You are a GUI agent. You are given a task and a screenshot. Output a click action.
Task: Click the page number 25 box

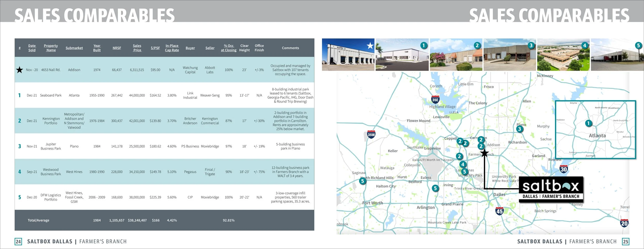tap(626, 242)
